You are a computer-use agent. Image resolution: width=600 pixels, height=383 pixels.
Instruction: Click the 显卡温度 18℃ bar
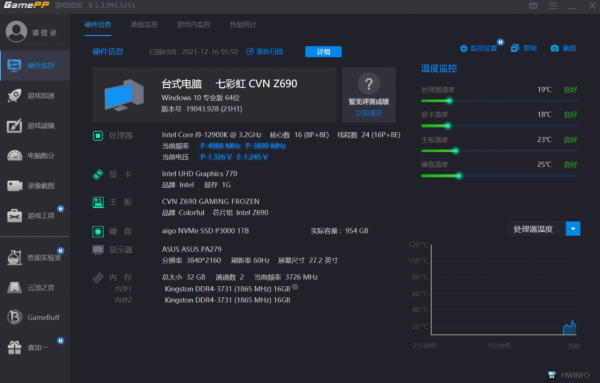(x=499, y=126)
